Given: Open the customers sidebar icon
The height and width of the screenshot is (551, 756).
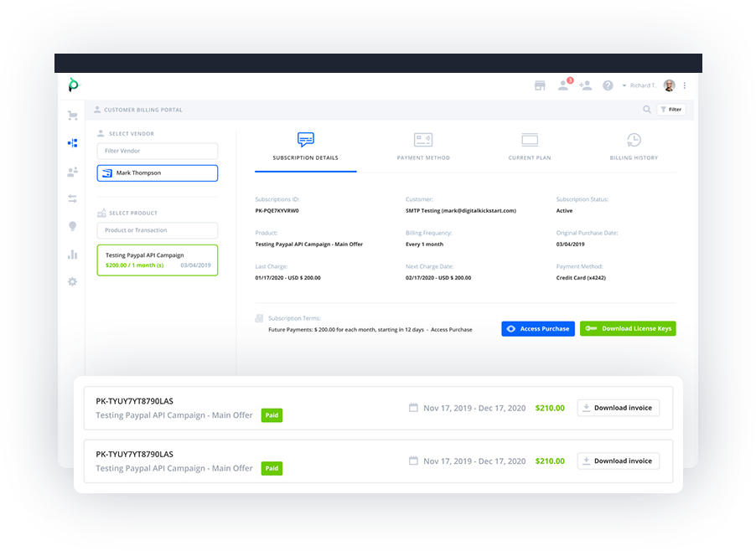Looking at the screenshot, I should 73,172.
